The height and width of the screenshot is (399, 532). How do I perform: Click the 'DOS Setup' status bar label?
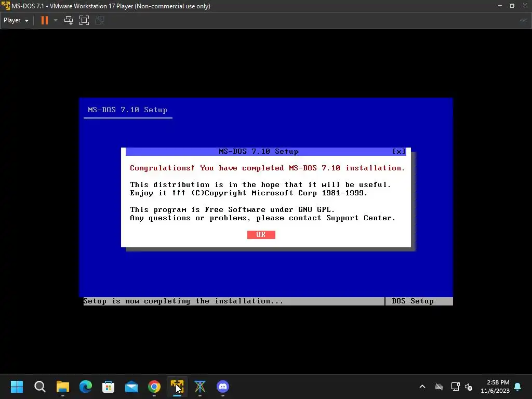click(x=413, y=301)
